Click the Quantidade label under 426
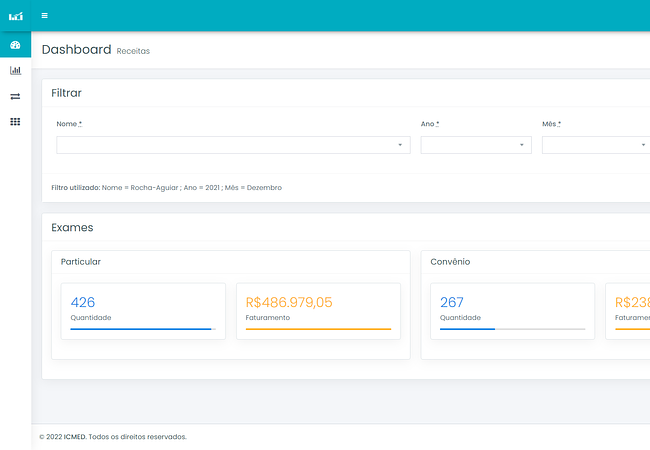Screen dimensions: 650x450 click(91, 317)
